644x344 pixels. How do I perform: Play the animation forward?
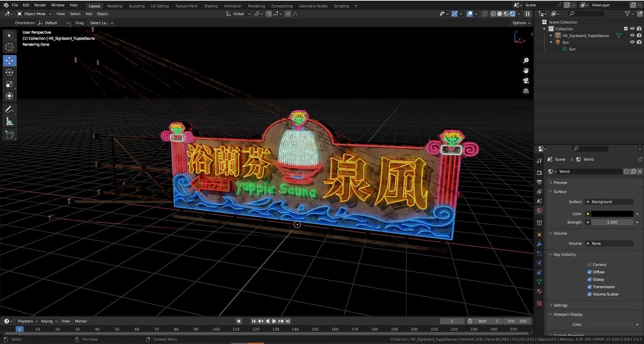[274, 321]
